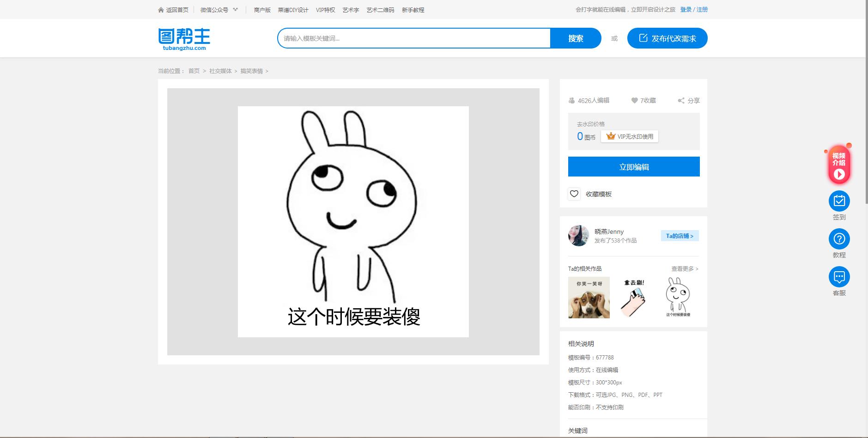Toggle the 收藏模板 favorite heart
Viewport: 868px width, 438px height.
click(x=574, y=194)
